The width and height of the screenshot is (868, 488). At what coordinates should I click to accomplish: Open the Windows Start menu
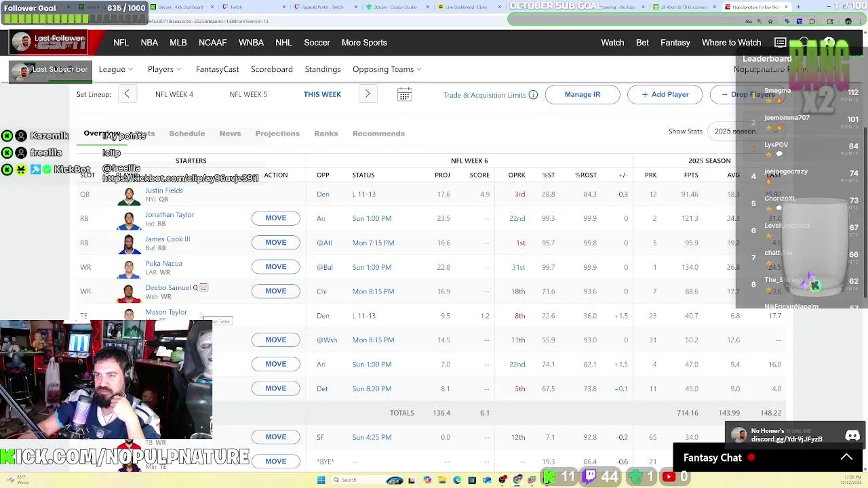click(321, 480)
